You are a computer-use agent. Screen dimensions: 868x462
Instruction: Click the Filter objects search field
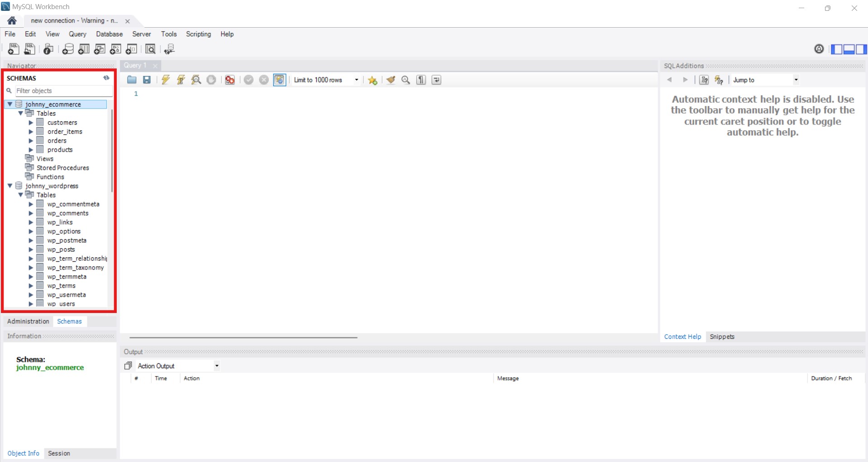63,91
